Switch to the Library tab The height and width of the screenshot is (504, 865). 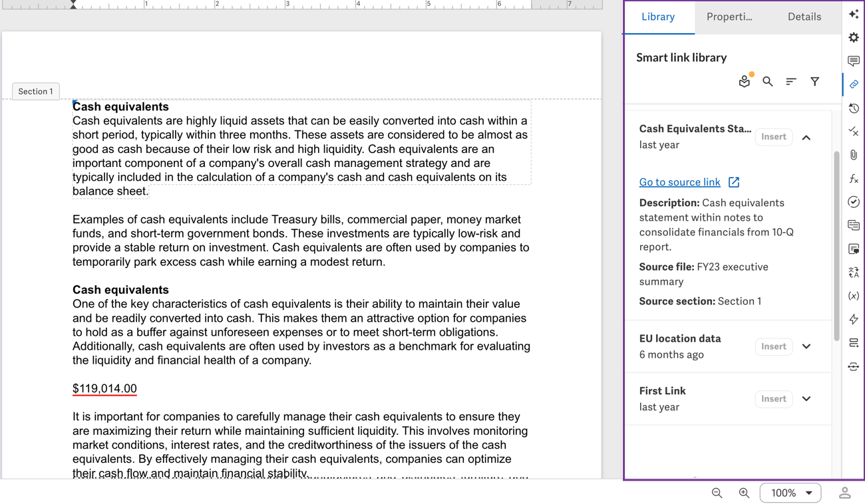click(658, 17)
